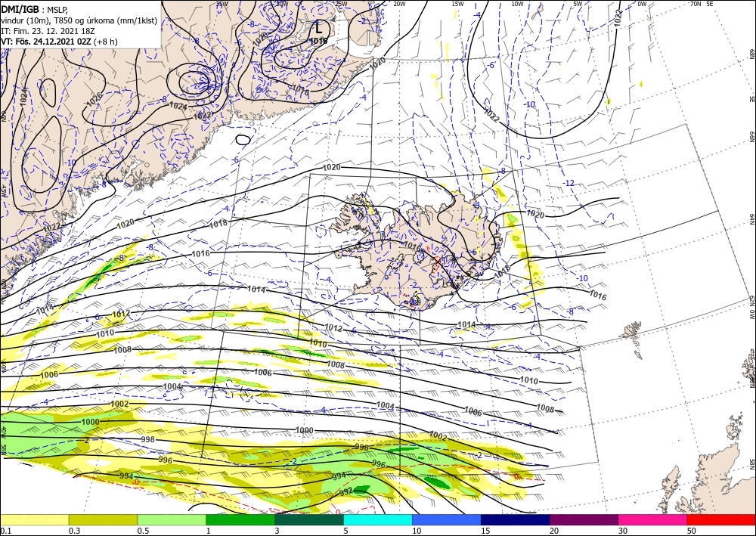The height and width of the screenshot is (536, 756).
Task: Click the '15W' longitude label
Action: point(458,4)
